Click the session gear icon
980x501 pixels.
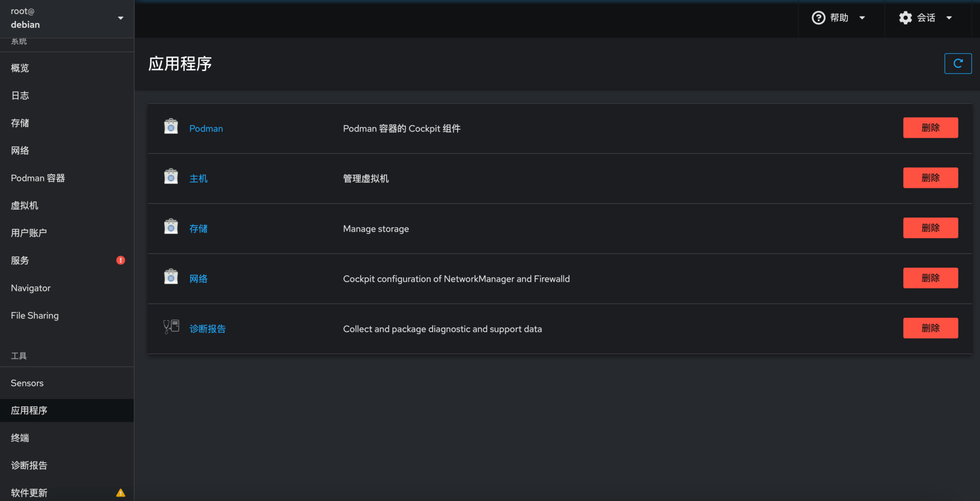tap(905, 18)
